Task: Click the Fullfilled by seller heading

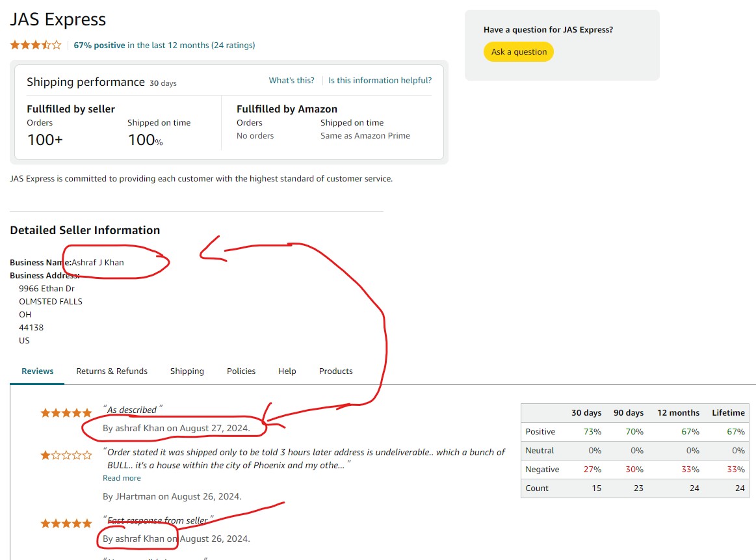Action: [71, 109]
